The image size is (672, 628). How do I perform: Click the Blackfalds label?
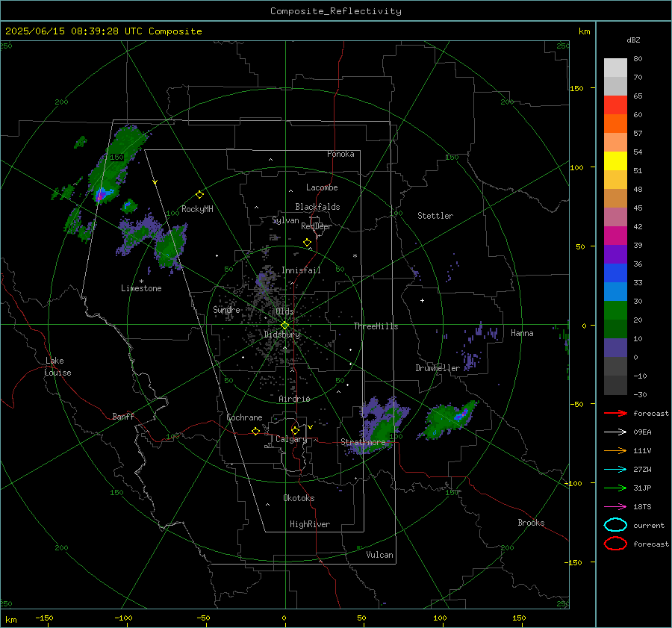317,207
